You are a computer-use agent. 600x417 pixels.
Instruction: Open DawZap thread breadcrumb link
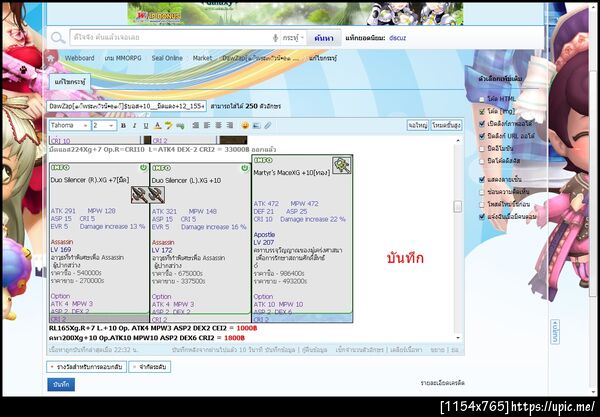pos(260,58)
